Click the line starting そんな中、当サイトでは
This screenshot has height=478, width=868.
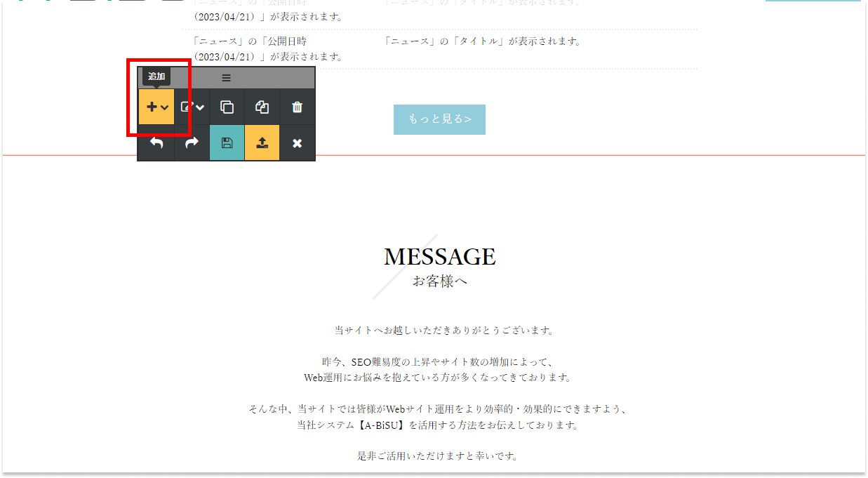[439, 409]
